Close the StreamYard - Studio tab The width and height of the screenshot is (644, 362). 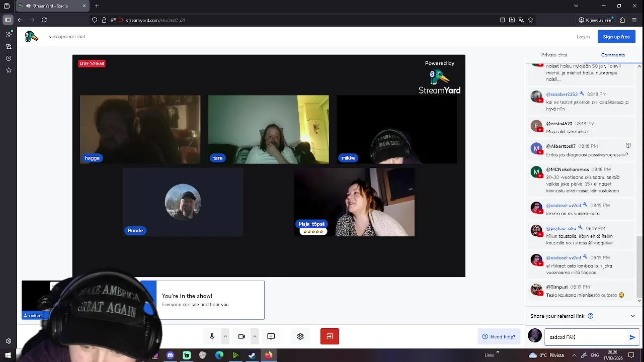click(84, 6)
